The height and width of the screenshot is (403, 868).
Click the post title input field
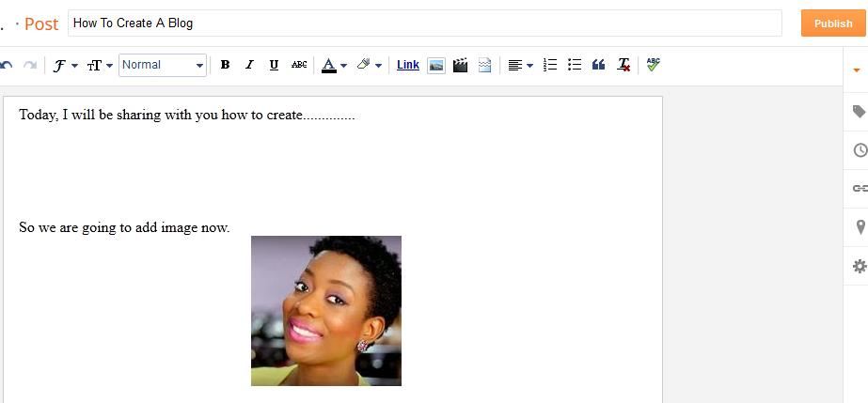tap(424, 23)
